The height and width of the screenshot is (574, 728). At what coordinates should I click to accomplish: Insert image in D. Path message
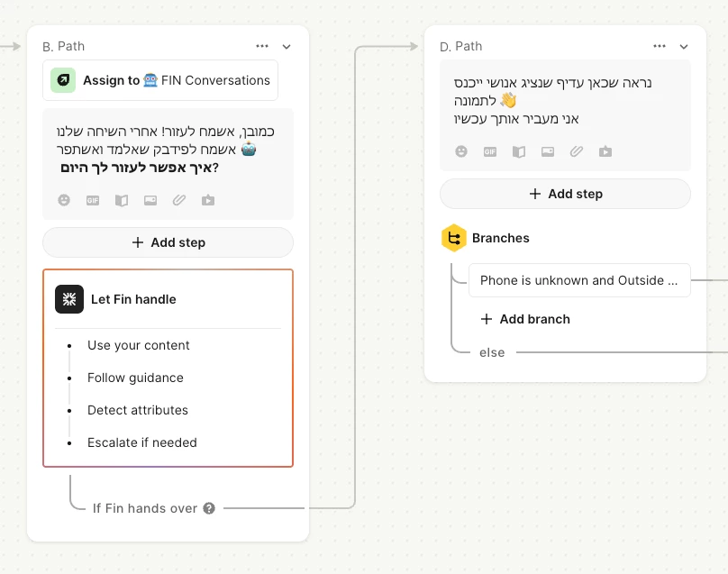(x=548, y=151)
